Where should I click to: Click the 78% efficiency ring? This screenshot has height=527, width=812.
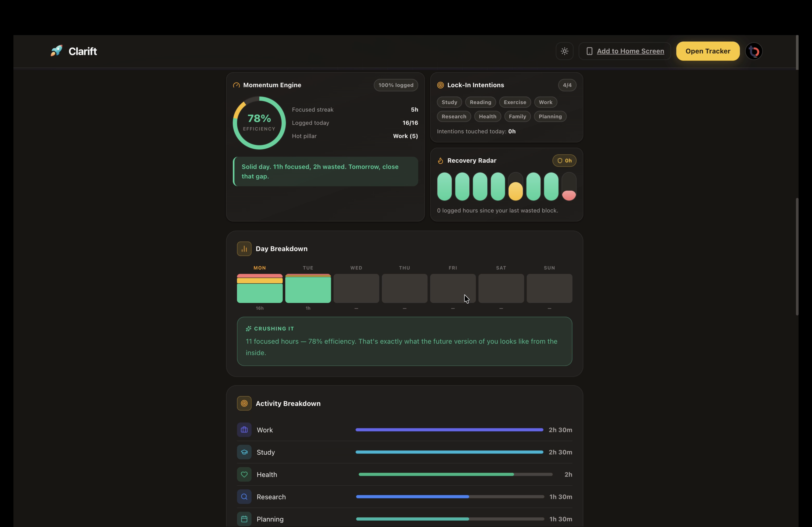[x=259, y=123]
